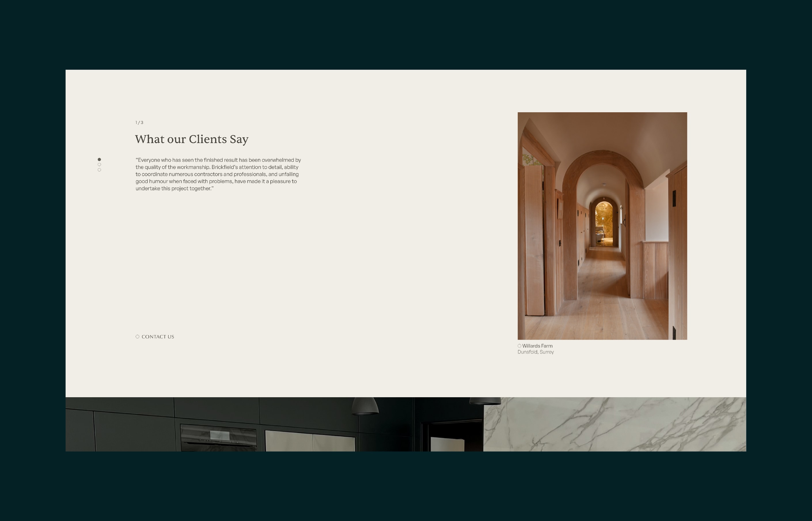Jump to the third testimonial dot
The width and height of the screenshot is (812, 521).
pyautogui.click(x=99, y=170)
